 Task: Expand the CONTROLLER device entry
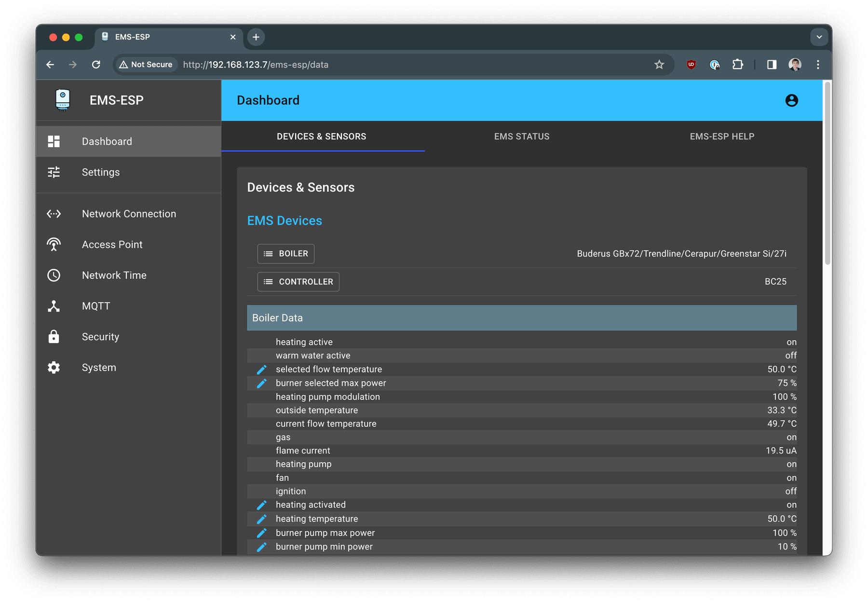pyautogui.click(x=298, y=281)
